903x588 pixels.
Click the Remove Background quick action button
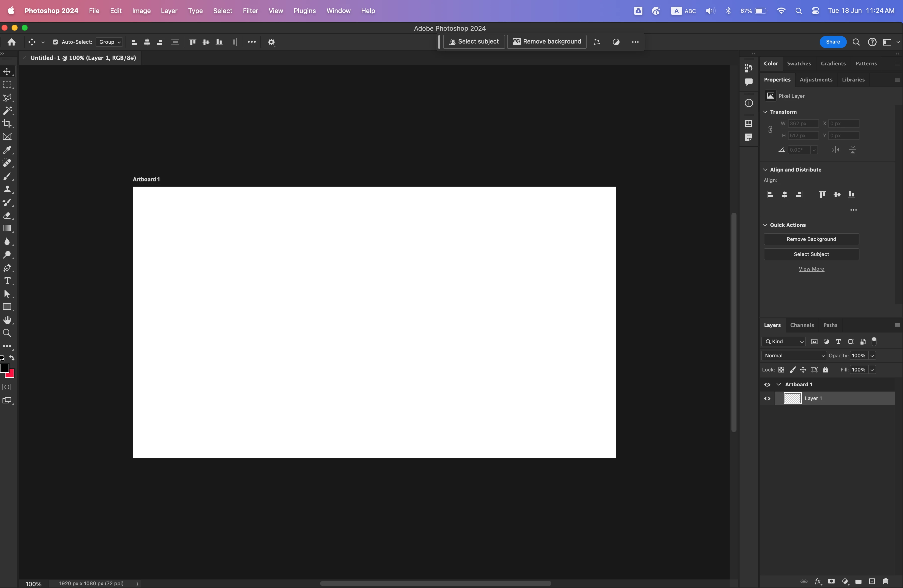click(811, 239)
